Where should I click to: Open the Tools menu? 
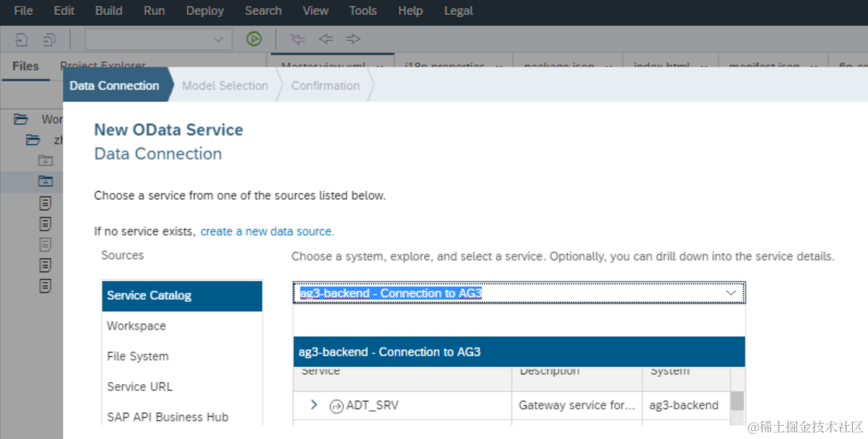pos(363,11)
